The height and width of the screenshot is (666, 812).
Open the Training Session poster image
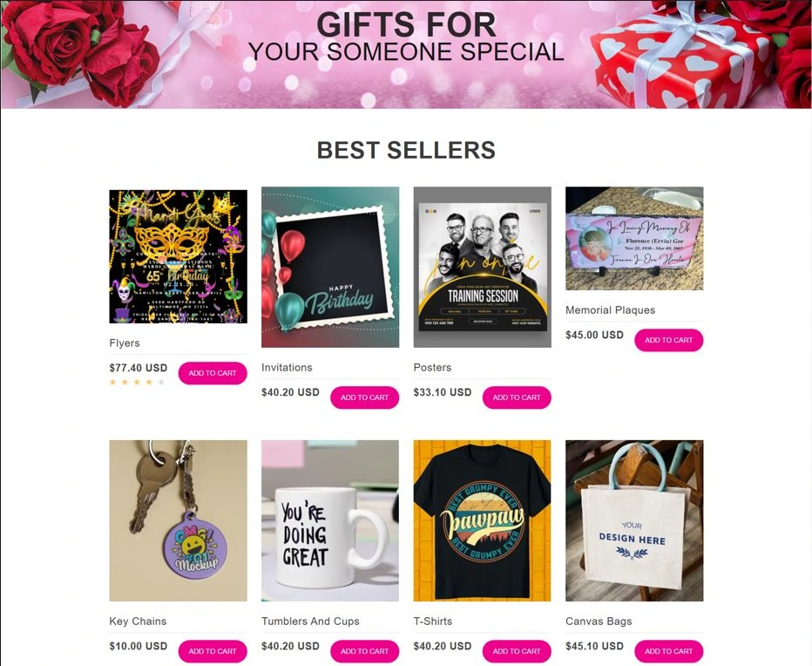tap(482, 267)
